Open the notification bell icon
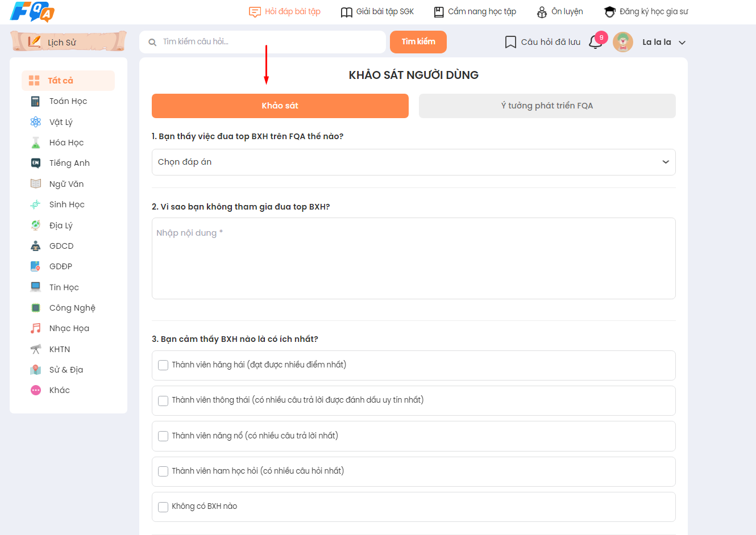This screenshot has height=535, width=756. coord(595,42)
